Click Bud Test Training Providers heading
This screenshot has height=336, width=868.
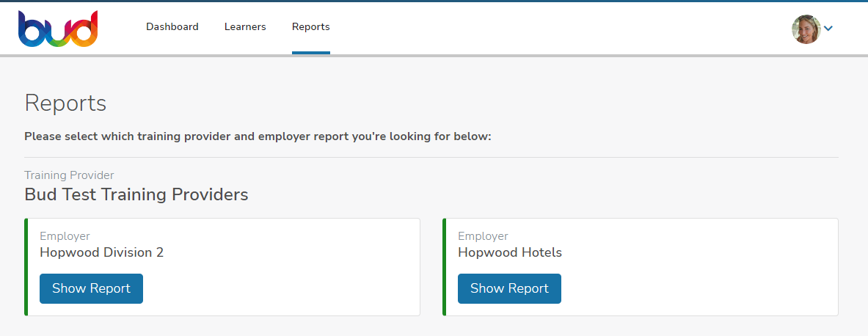coord(136,194)
